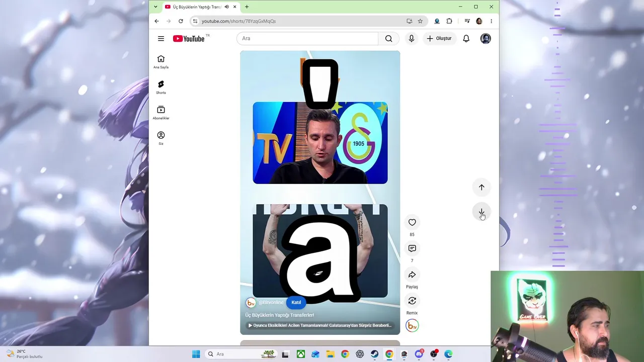Like the short with the heart
Screen dimensions: 644x362
[x=412, y=222]
